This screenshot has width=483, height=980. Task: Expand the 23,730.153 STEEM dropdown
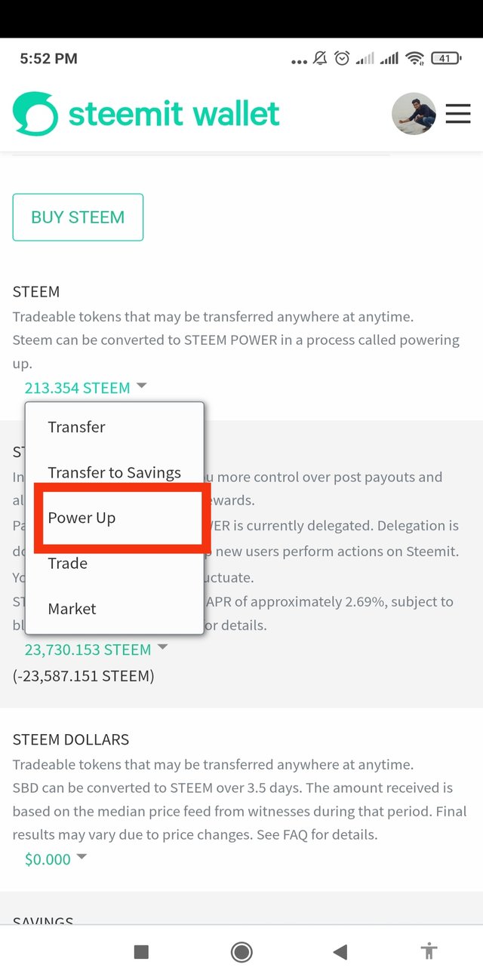point(96,650)
